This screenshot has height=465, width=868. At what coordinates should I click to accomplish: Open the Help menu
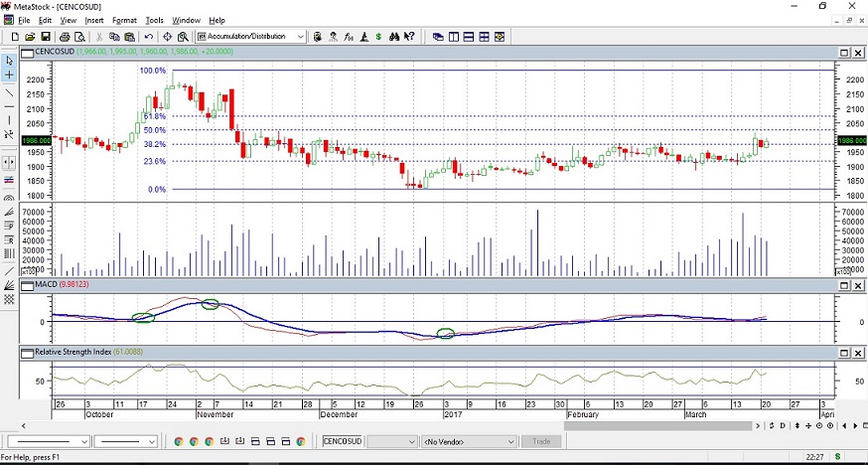point(217,21)
